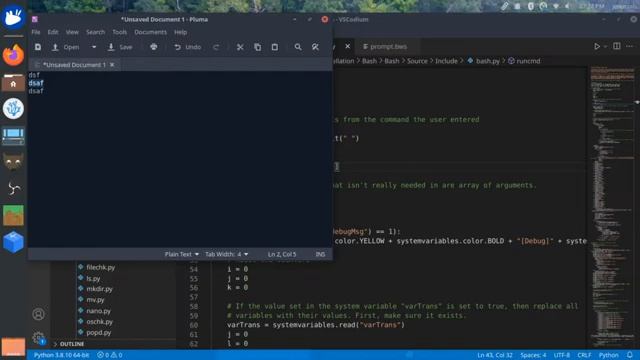This screenshot has width=640, height=360.
Task: Change encoding via UTF-8 status item
Action: tap(562, 355)
